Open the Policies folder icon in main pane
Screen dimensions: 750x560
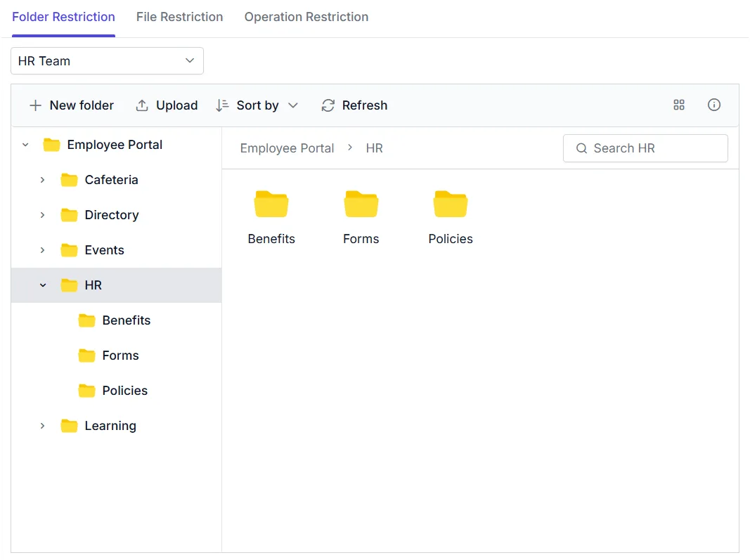451,204
